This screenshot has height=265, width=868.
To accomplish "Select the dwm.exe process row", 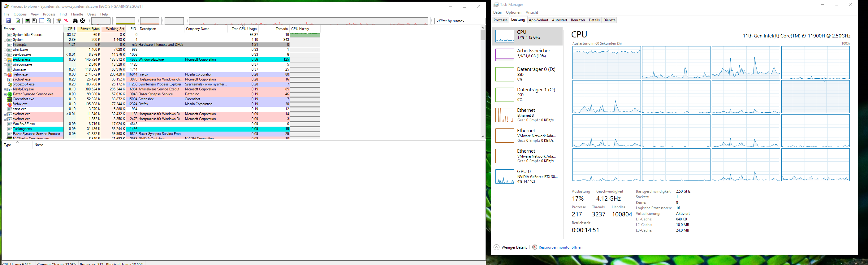I will click(x=161, y=69).
